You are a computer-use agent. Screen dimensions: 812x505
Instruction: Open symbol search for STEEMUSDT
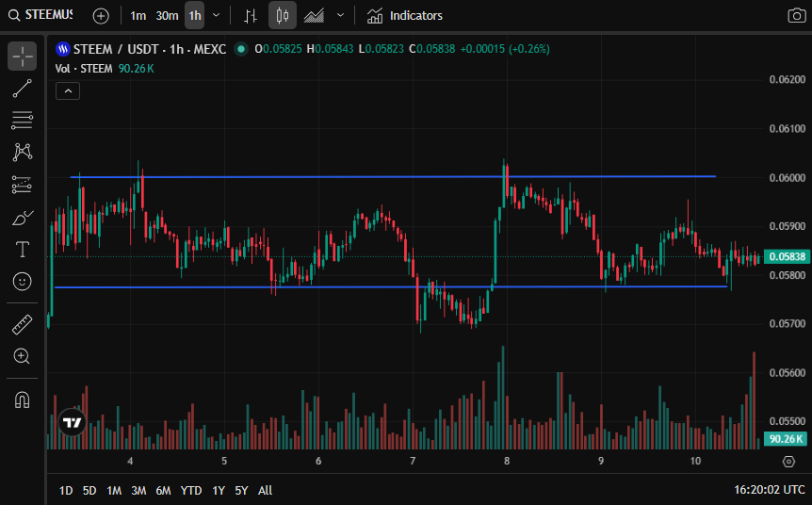tap(41, 15)
